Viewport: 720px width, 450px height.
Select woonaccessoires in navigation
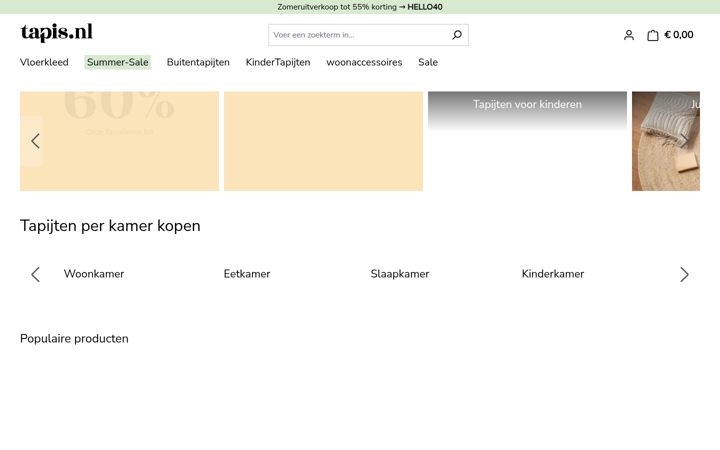(364, 62)
